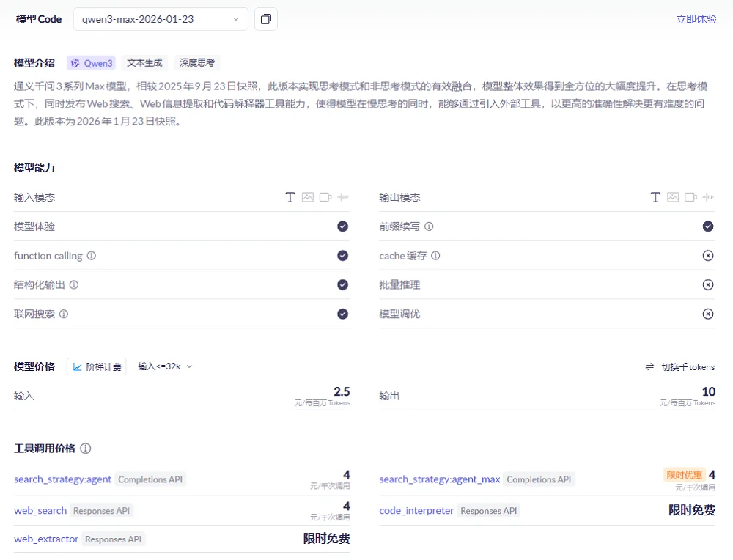This screenshot has height=560, width=733.
Task: Click the video icon next to 输出模态
Action: (689, 196)
